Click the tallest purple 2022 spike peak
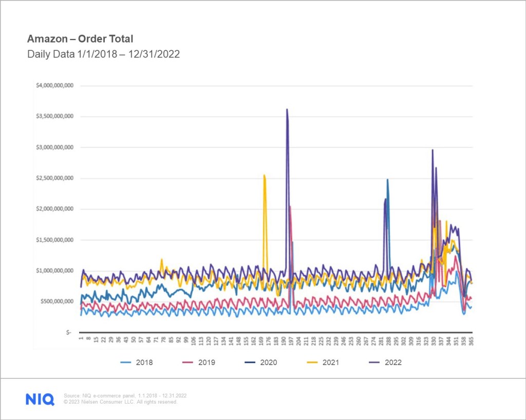Image resolution: width=526 pixels, height=420 pixels. [x=287, y=109]
